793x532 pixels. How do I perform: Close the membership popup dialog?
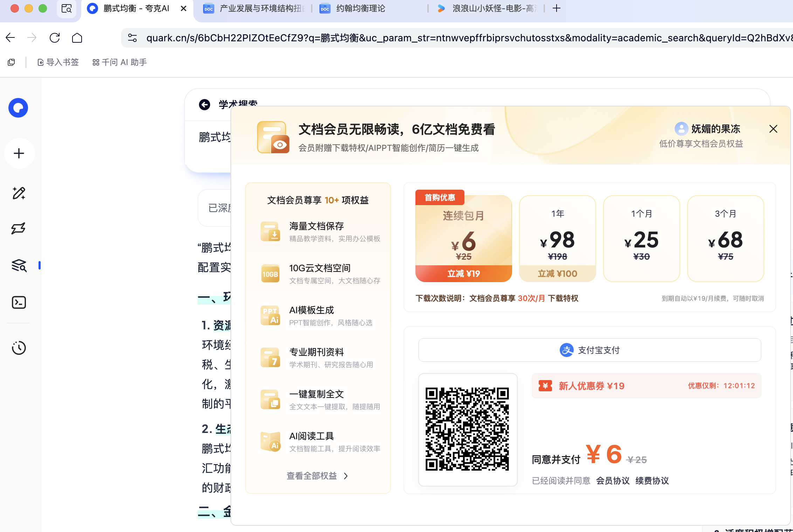[x=773, y=129]
